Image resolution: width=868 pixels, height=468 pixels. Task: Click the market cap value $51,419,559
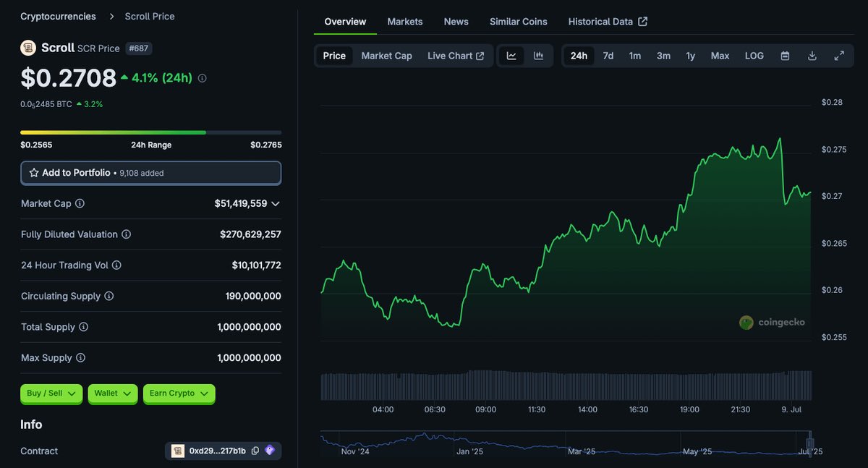pos(241,204)
